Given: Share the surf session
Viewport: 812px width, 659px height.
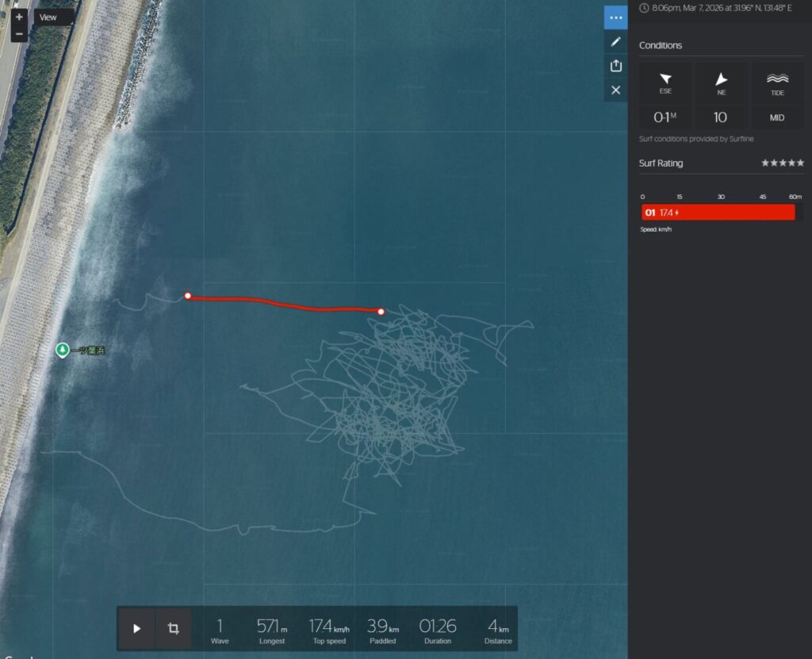Looking at the screenshot, I should (x=615, y=66).
